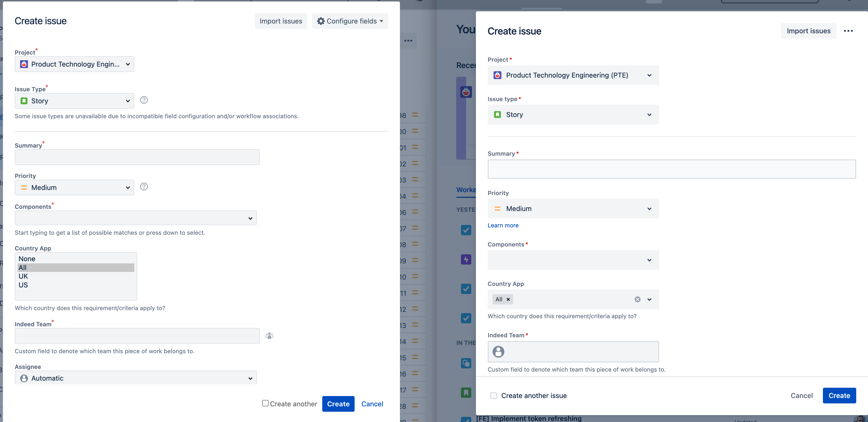Tick the 'Create another issue' checkbox
The width and height of the screenshot is (868, 422).
point(494,395)
